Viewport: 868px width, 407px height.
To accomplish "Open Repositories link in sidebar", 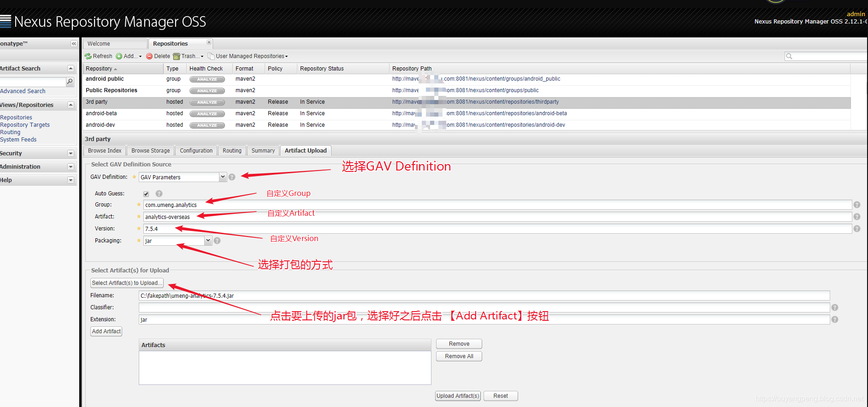I will pyautogui.click(x=16, y=118).
